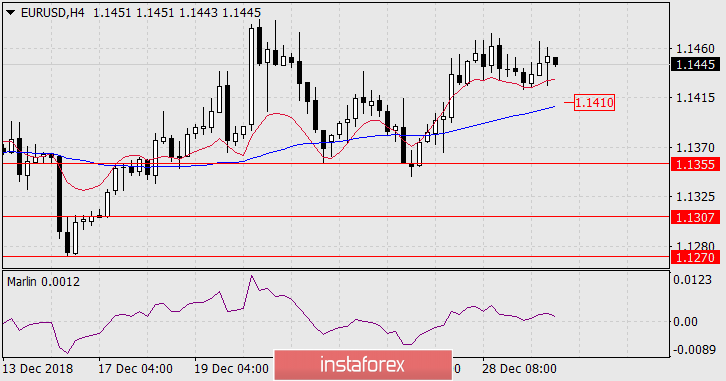Click the 1.1460 price scale value
This screenshot has height=381, width=726.
click(695, 49)
